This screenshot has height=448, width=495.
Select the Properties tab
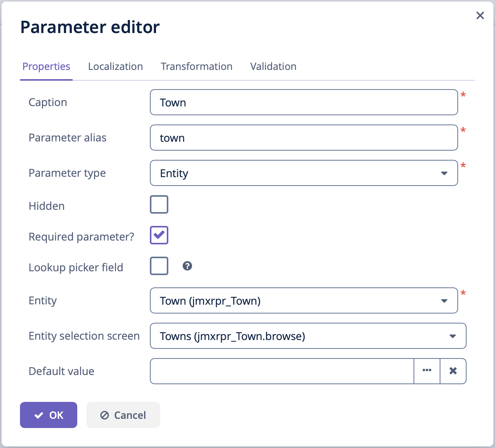[x=46, y=66]
